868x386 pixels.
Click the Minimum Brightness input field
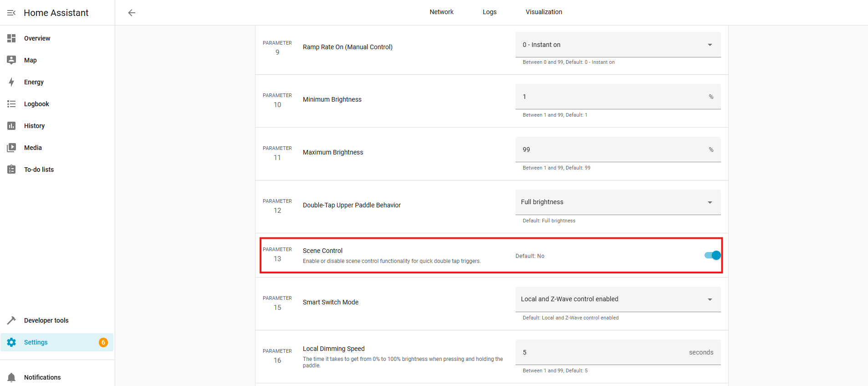613,97
